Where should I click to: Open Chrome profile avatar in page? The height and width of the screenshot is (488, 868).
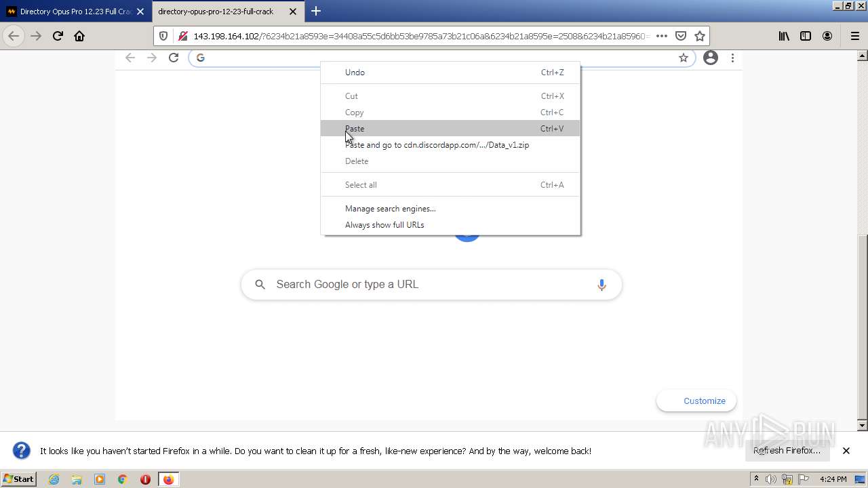pos(711,58)
